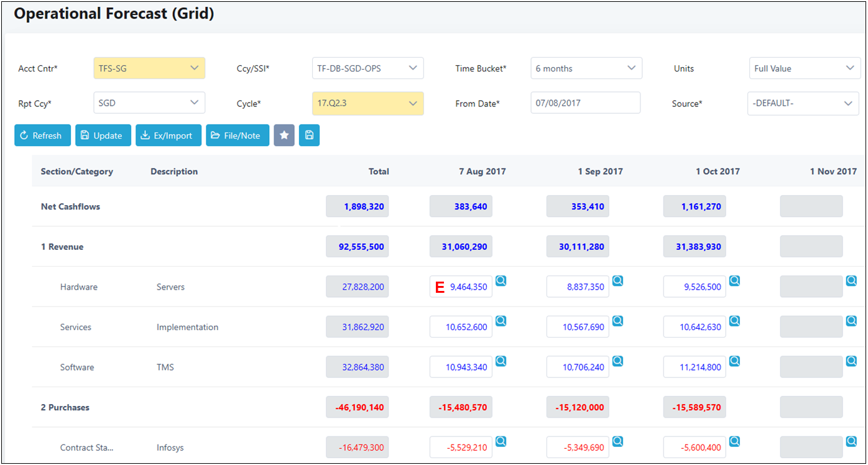The height and width of the screenshot is (465, 868).
Task: Open magnifier for Hardware 7 Aug 2017
Action: click(x=501, y=281)
